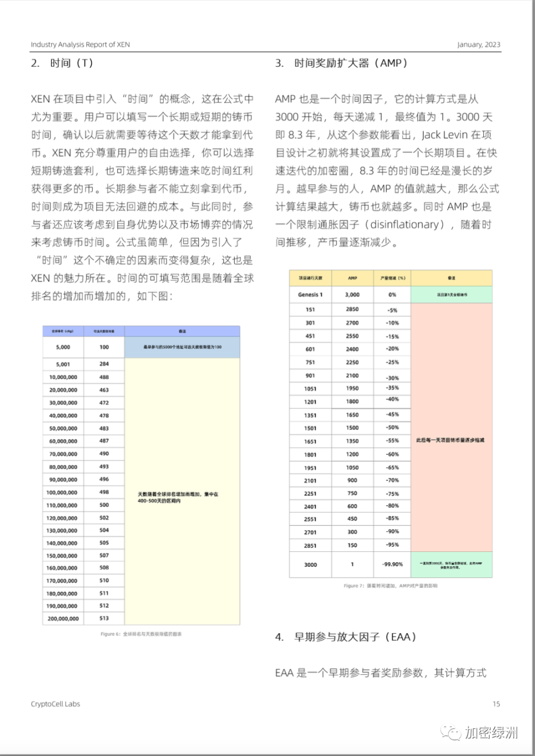Viewport: 535px width, 756px height.
Task: Click the "3,000" AMP value cell
Action: click(352, 294)
